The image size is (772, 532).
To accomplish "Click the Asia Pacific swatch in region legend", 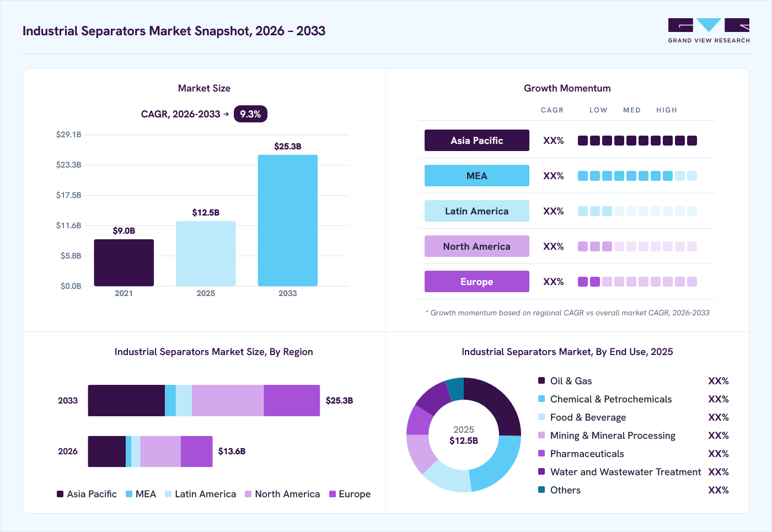I will [x=60, y=494].
